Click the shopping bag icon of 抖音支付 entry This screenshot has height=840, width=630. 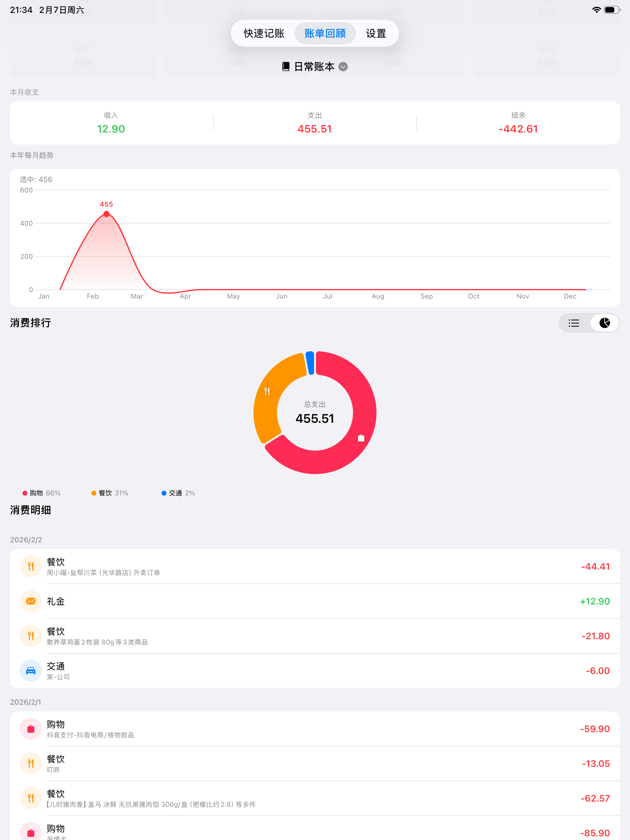pyautogui.click(x=31, y=729)
